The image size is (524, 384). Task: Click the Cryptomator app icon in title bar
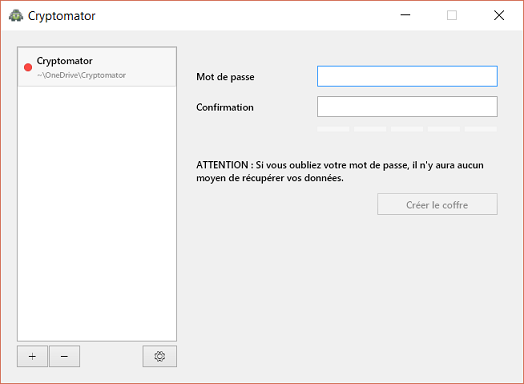pos(16,15)
